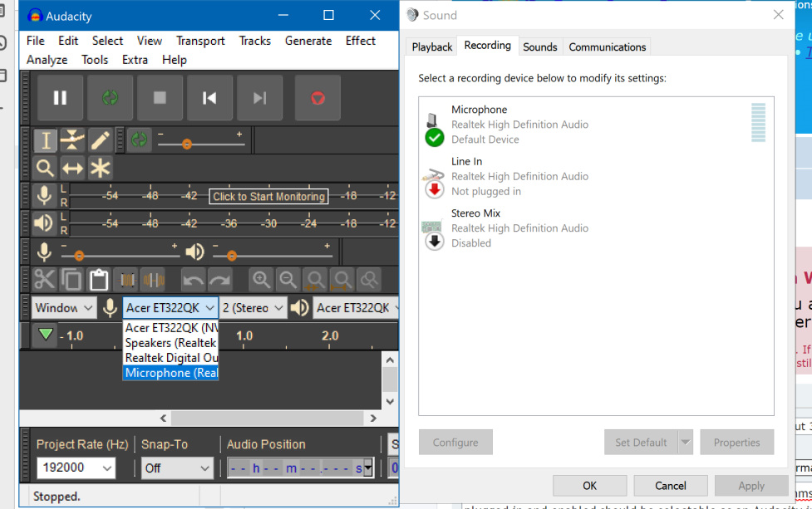Open the 2 (Stereo) channels dropdown
The image size is (812, 509).
click(x=252, y=307)
